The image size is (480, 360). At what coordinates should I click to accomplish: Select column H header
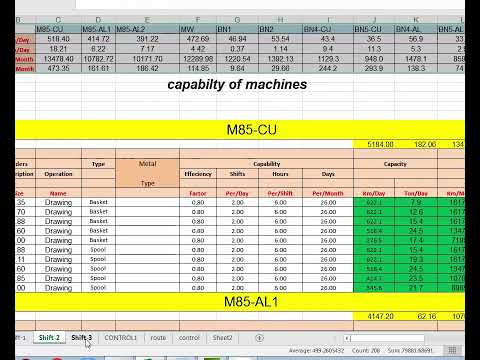(x=280, y=20)
